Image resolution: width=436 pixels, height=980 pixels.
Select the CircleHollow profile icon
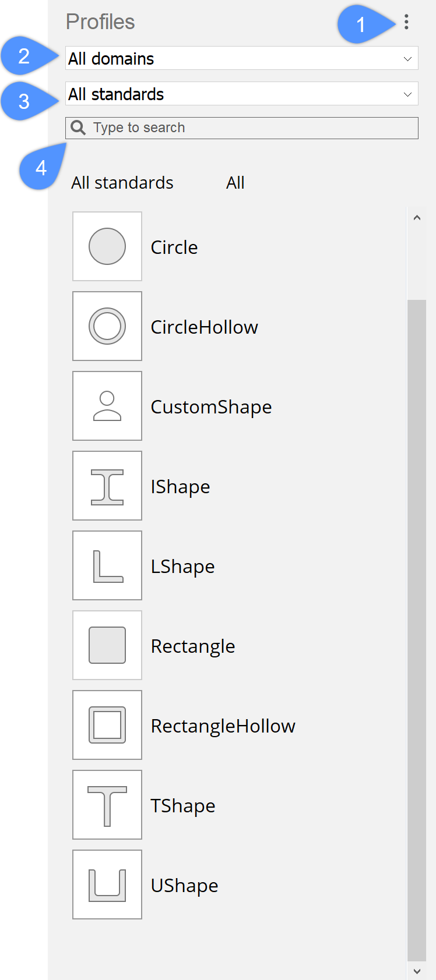[x=107, y=326]
